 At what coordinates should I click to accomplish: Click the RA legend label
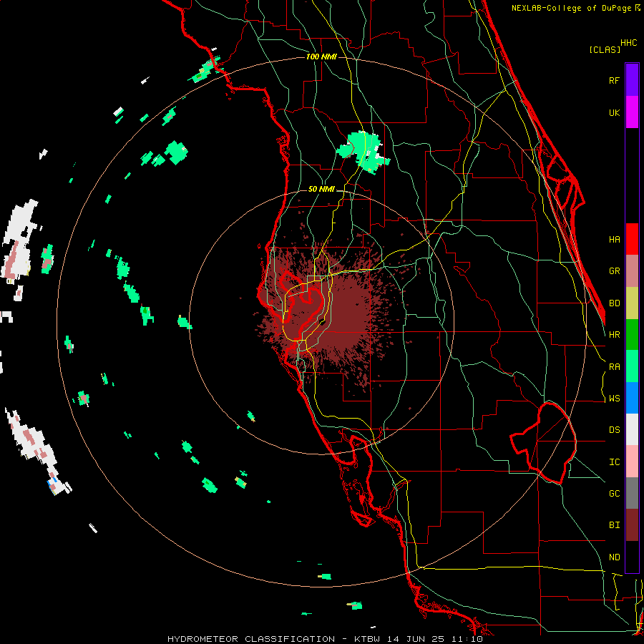614,367
